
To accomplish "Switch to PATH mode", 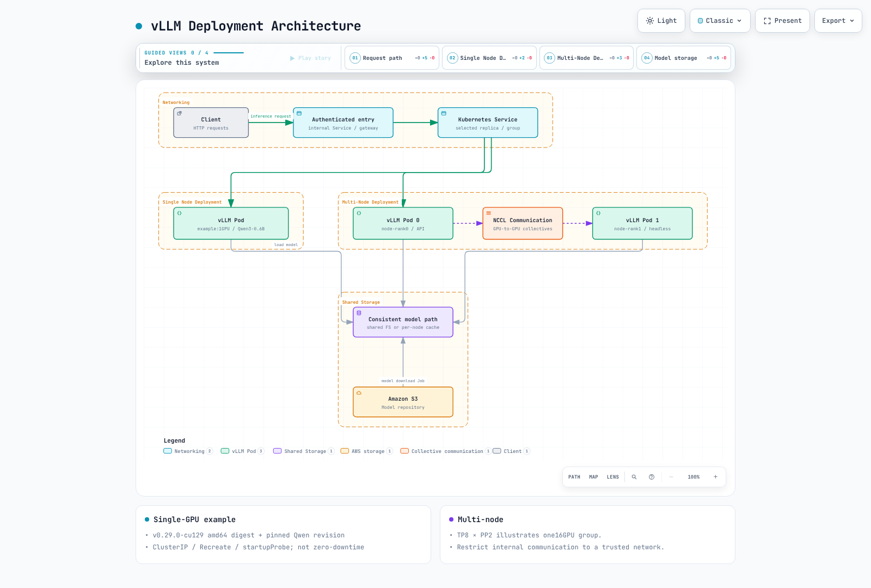I will (574, 477).
